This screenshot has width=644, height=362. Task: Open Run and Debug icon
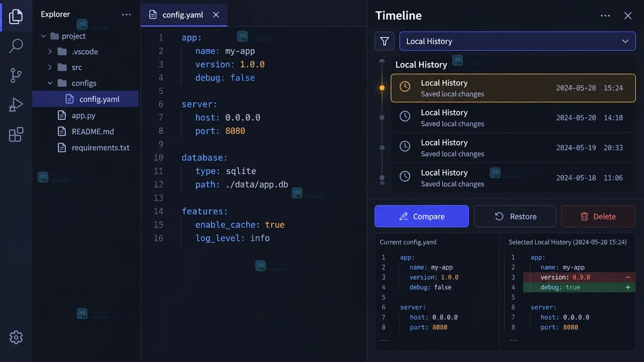click(16, 105)
